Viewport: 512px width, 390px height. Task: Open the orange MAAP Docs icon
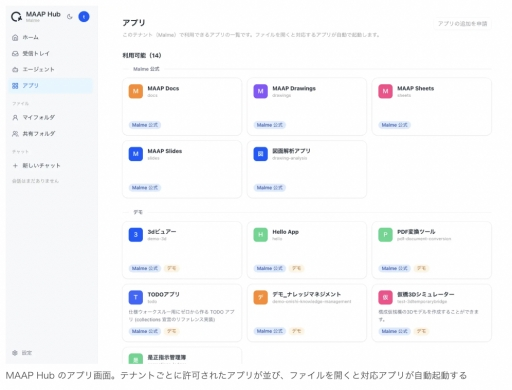click(x=136, y=91)
